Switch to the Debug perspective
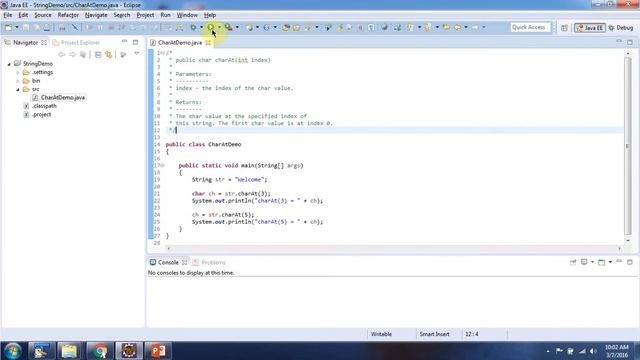 (x=621, y=28)
